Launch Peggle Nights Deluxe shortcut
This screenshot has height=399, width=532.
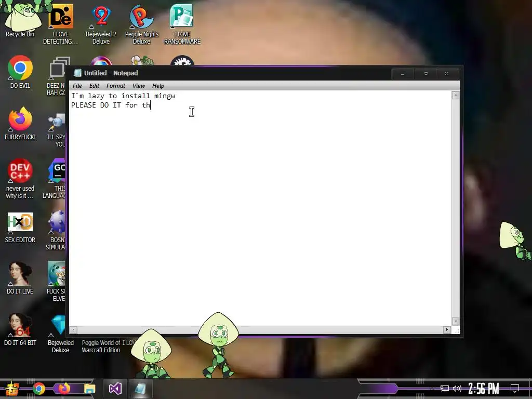click(x=141, y=24)
